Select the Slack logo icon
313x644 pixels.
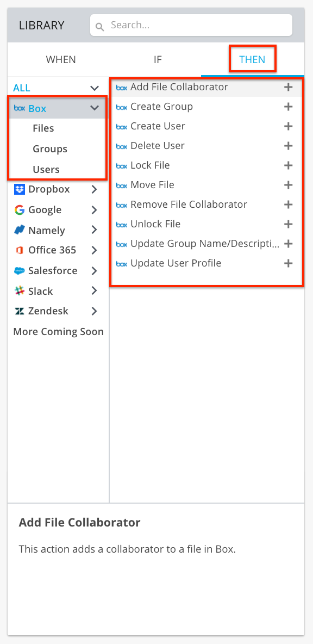point(19,291)
